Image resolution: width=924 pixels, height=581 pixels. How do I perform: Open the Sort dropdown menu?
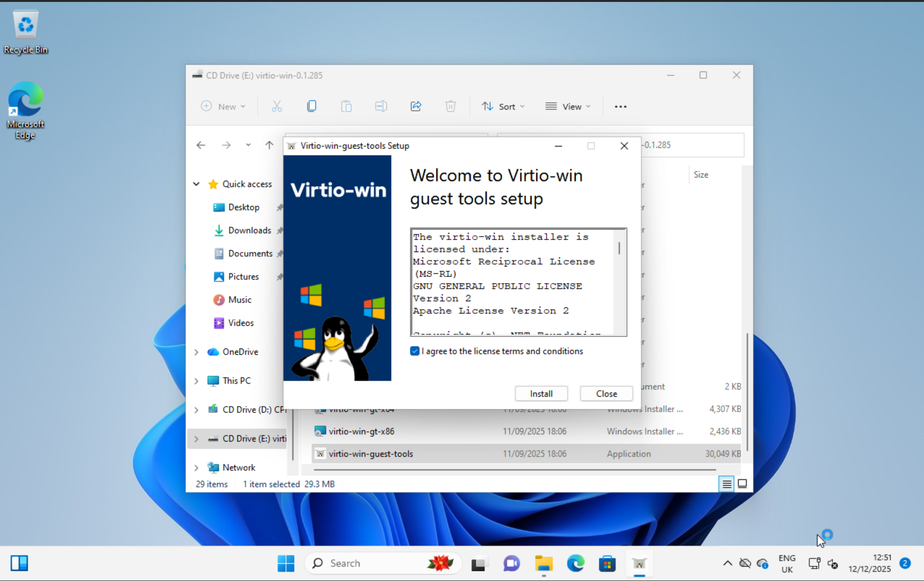pyautogui.click(x=503, y=106)
